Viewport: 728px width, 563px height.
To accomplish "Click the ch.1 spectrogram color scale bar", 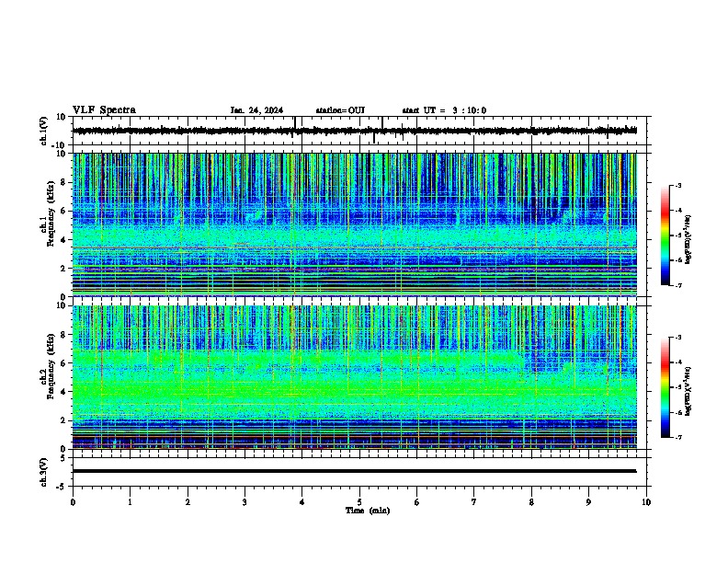I will click(x=665, y=236).
